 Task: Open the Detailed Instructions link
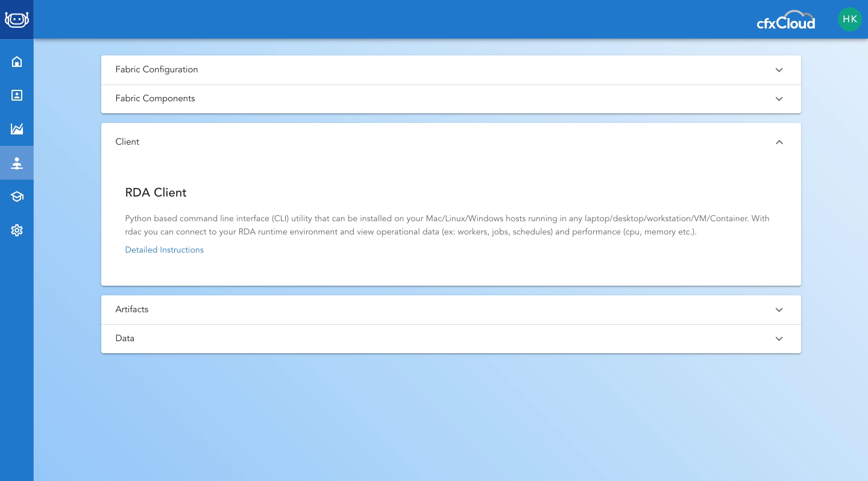pyautogui.click(x=164, y=250)
